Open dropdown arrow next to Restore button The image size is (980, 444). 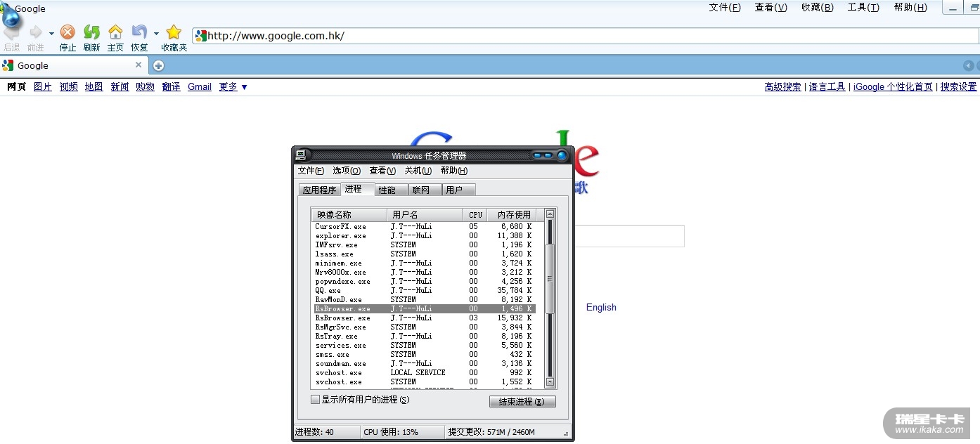156,34
